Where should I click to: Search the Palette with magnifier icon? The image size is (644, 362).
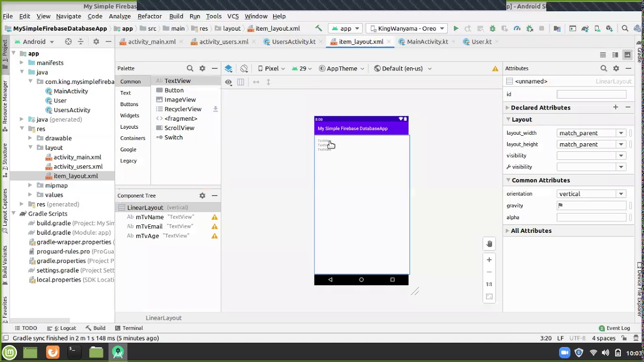190,68
